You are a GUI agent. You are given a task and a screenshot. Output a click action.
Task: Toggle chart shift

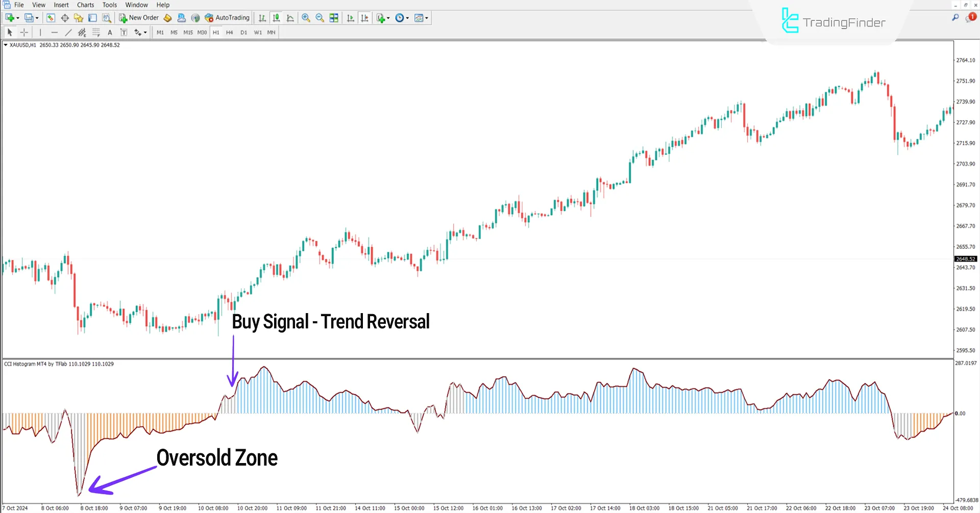[x=364, y=18]
